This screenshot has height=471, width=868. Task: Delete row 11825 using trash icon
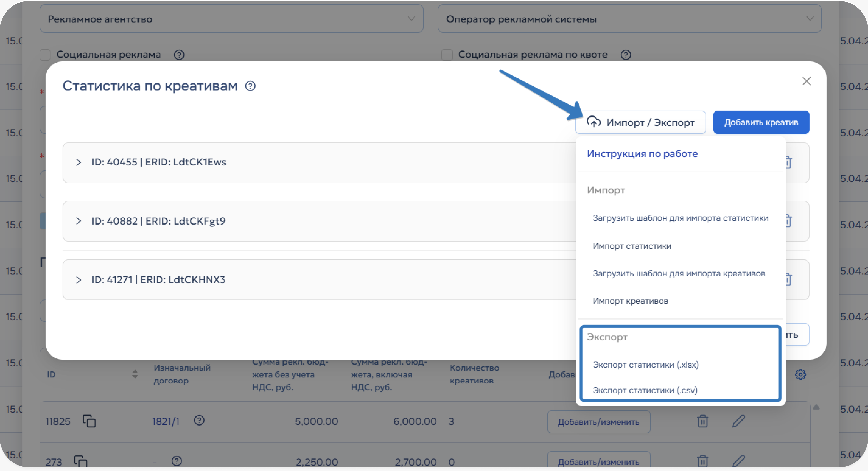pos(703,421)
